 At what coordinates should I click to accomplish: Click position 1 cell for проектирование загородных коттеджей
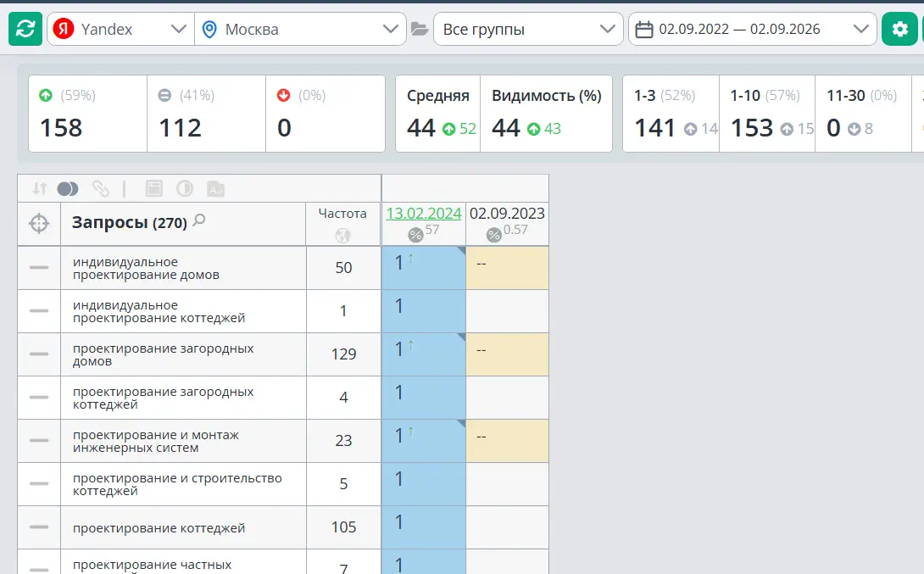point(424,398)
